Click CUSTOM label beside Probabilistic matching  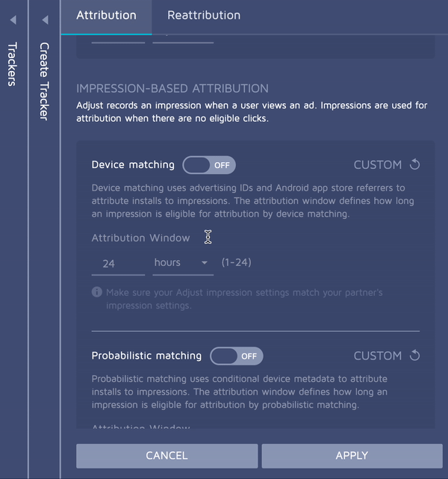point(378,356)
